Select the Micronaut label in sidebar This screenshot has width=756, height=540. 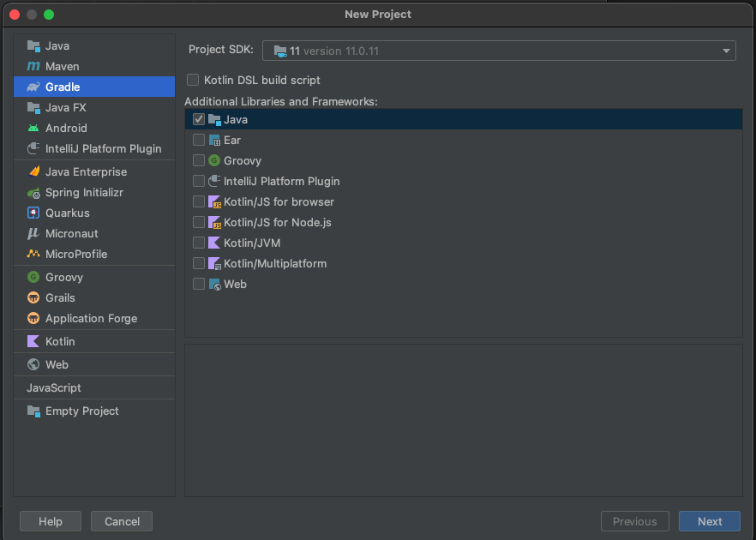pos(72,234)
